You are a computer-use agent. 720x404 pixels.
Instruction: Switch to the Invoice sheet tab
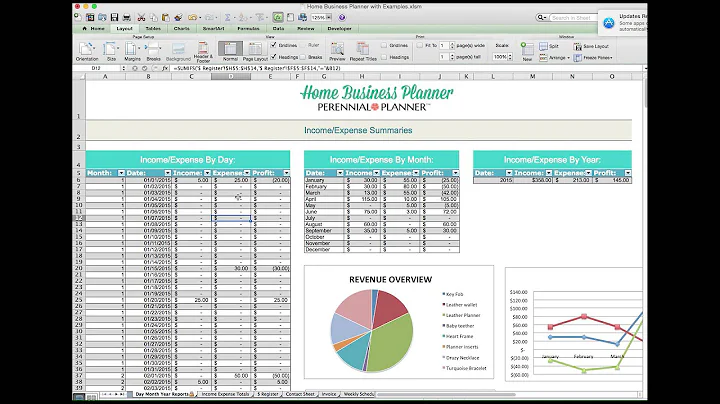pos(329,394)
